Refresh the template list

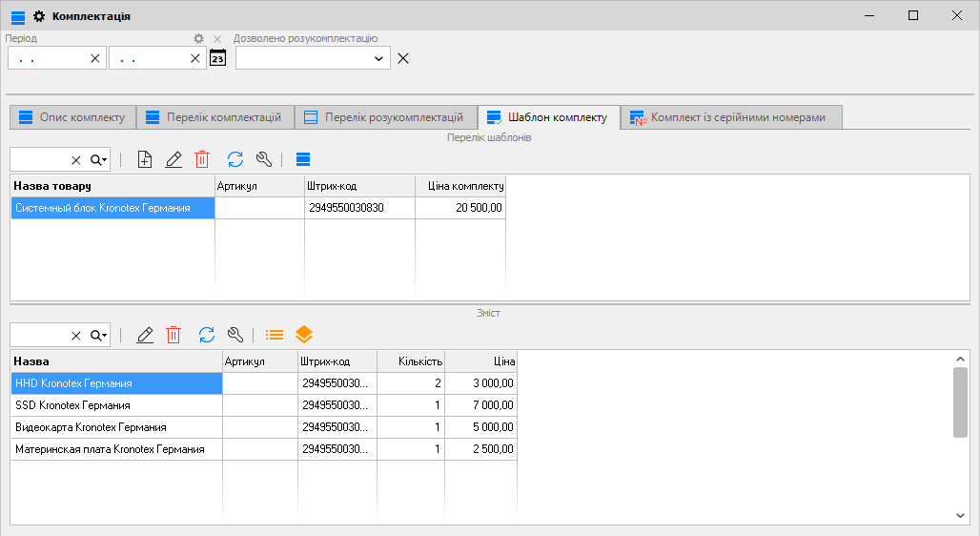[235, 159]
